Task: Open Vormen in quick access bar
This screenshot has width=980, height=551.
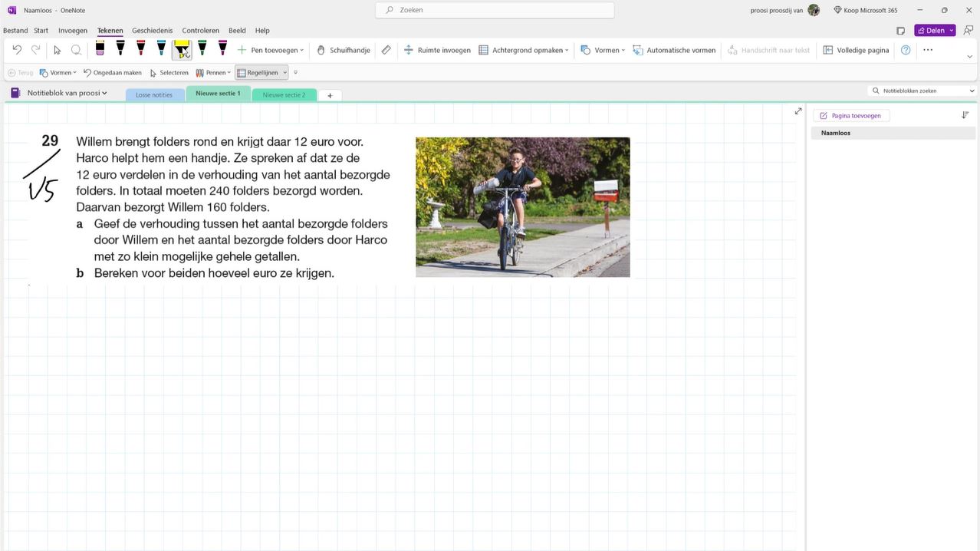Action: pyautogui.click(x=58, y=73)
